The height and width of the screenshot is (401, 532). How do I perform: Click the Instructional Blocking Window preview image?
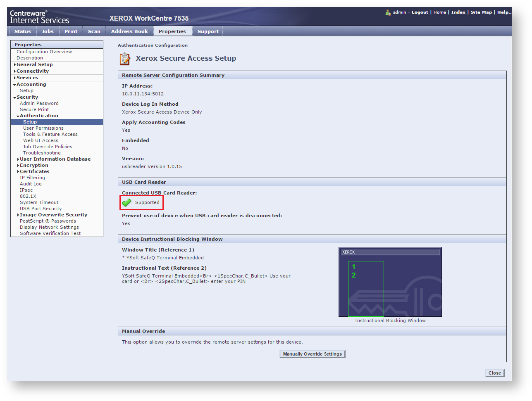point(390,282)
